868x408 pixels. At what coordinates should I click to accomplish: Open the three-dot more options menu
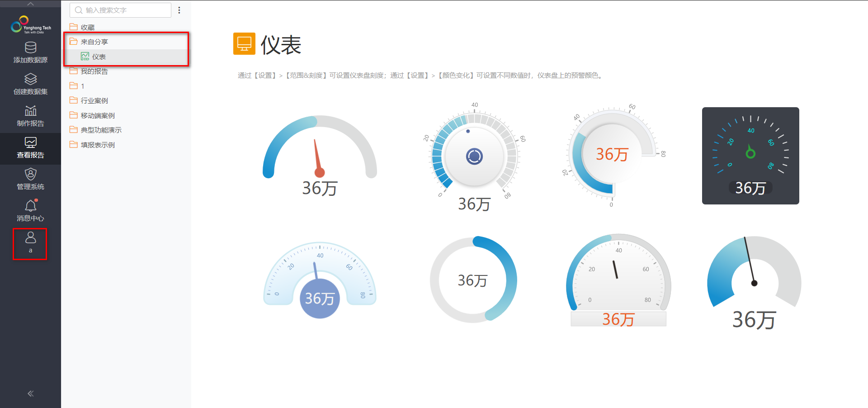[x=179, y=10]
